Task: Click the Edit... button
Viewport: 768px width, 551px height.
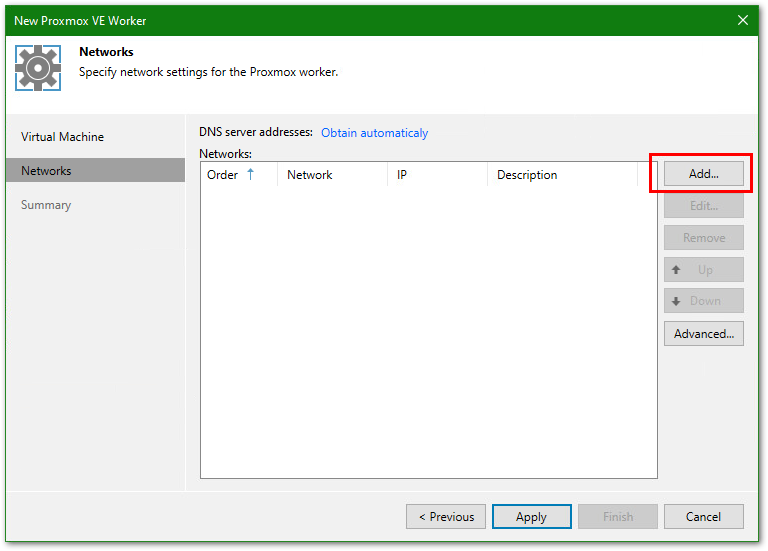Action: pyautogui.click(x=703, y=206)
